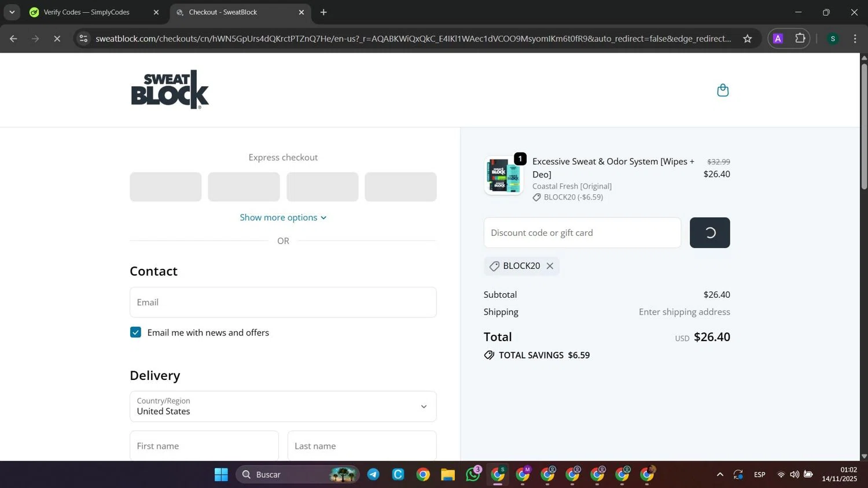This screenshot has height=488, width=868.
Task: Open the Country/Region dropdown
Action: pos(283,406)
